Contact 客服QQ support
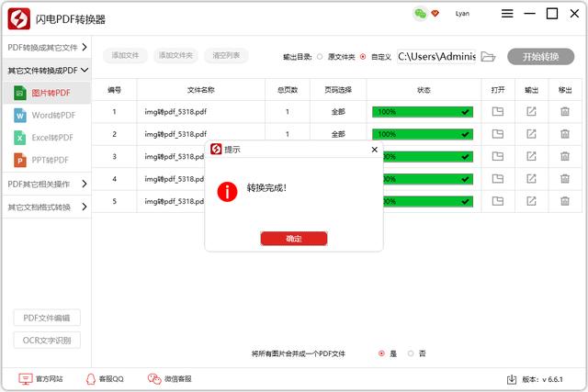The width and height of the screenshot is (588, 392). [105, 379]
